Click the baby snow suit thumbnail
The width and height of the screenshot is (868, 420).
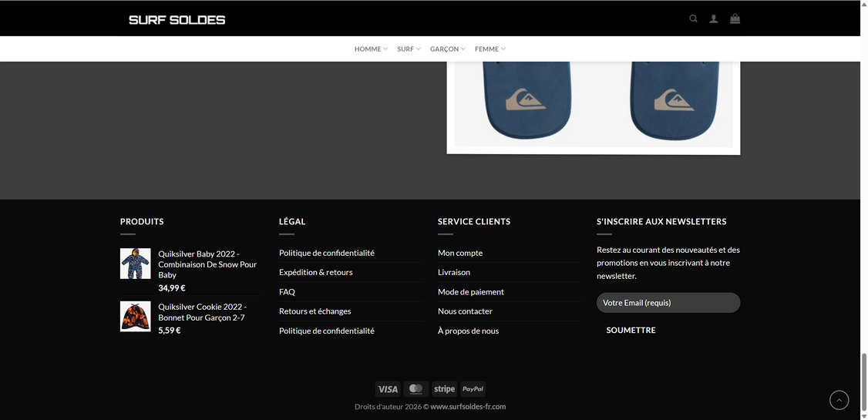(x=135, y=264)
